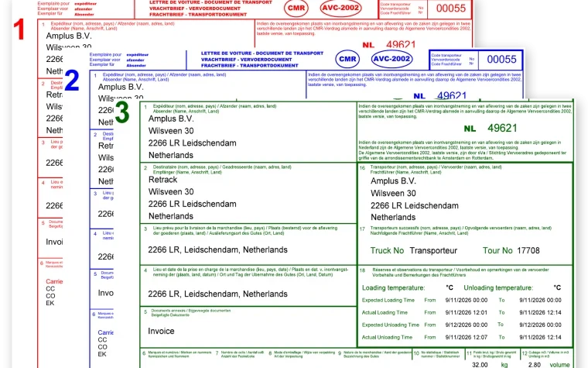
Task: Select Expected Unloading Time 'To' value 9/12/2026 00:00
Action: click(540, 325)
